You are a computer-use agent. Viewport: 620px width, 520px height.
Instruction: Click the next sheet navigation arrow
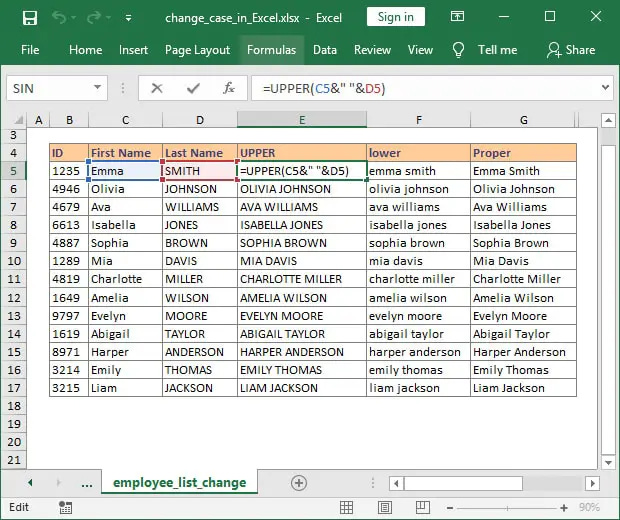pyautogui.click(x=59, y=482)
